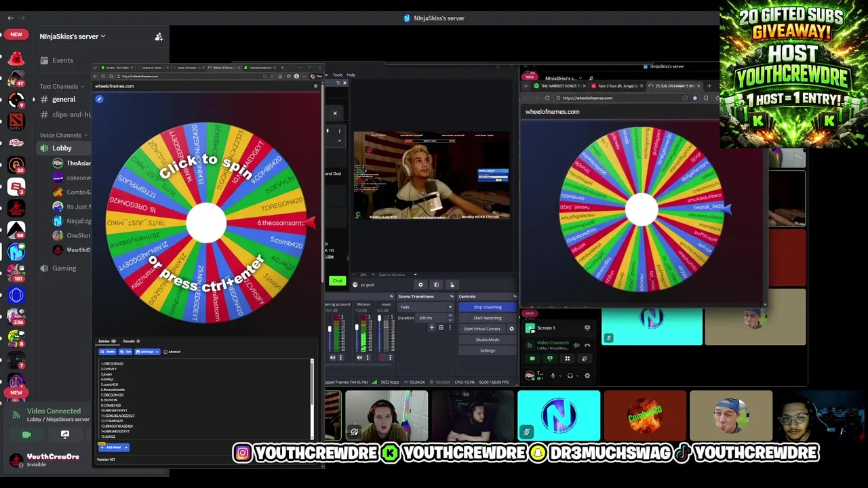
Task: Mute the gaming pc sound mixer channel
Action: (333, 358)
